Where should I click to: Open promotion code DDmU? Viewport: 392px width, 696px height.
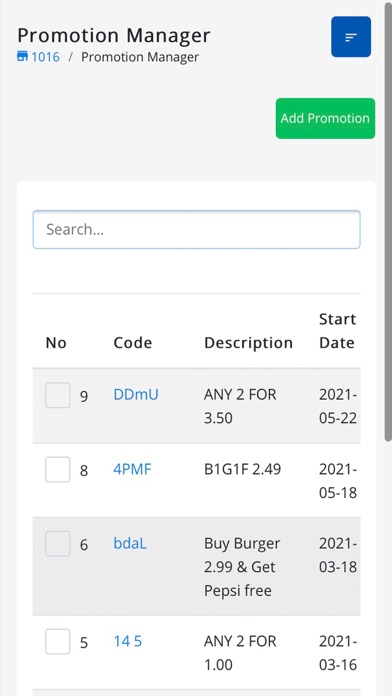click(136, 395)
